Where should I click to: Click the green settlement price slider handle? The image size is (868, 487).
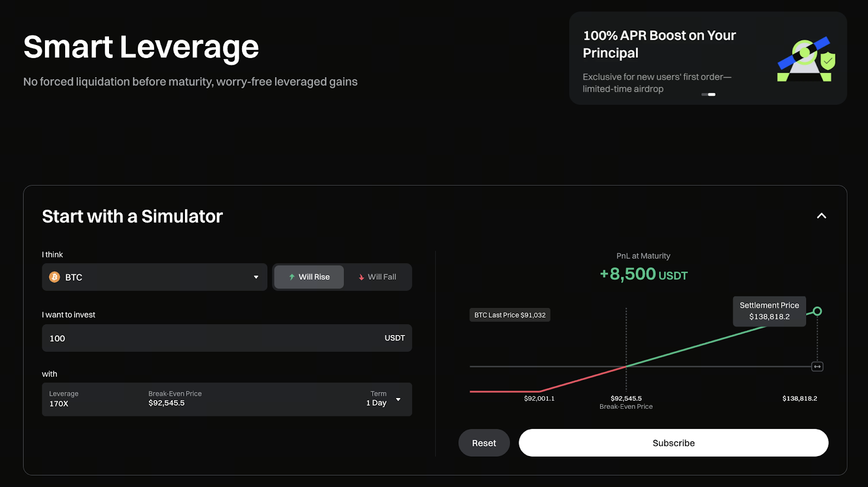click(x=818, y=311)
